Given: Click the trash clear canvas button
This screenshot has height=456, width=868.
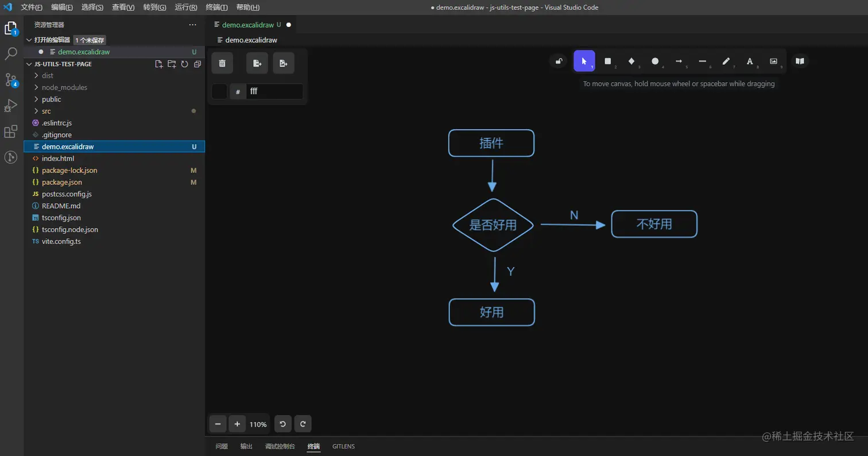Looking at the screenshot, I should click(x=222, y=63).
